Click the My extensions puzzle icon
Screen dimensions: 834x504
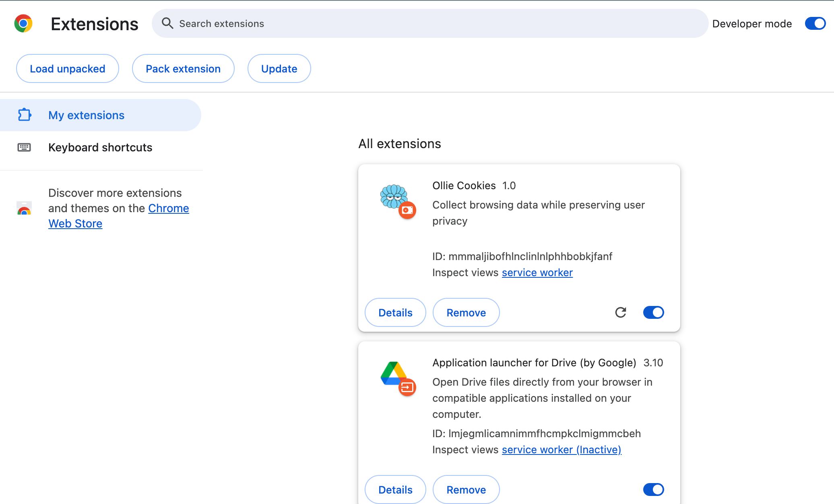click(x=25, y=115)
